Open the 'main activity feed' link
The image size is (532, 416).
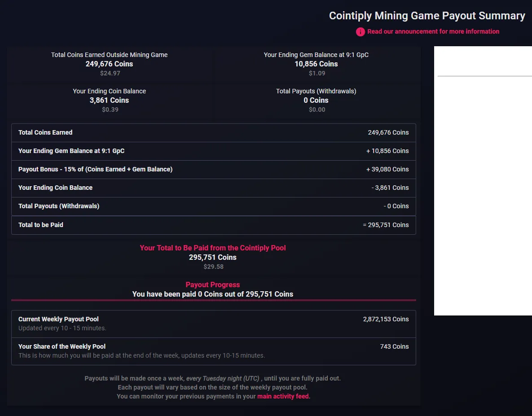pos(283,396)
